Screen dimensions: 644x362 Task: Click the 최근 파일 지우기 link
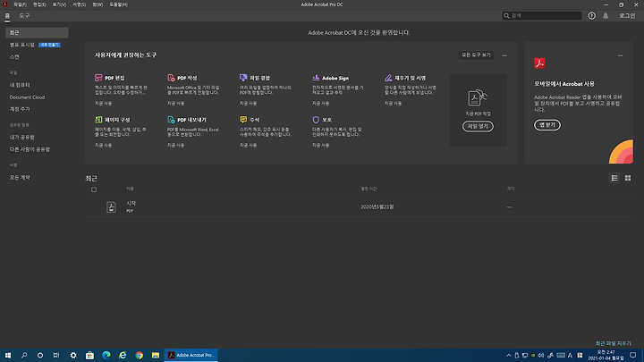[x=614, y=343]
